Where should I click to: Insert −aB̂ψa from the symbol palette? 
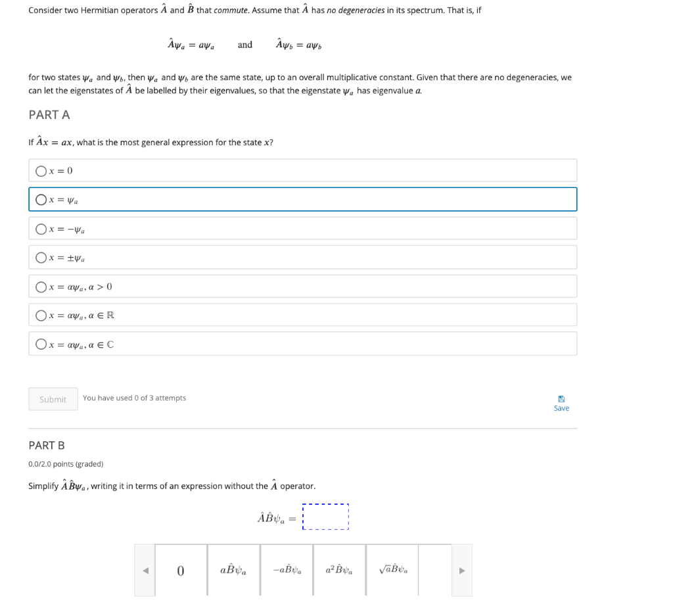tap(287, 570)
